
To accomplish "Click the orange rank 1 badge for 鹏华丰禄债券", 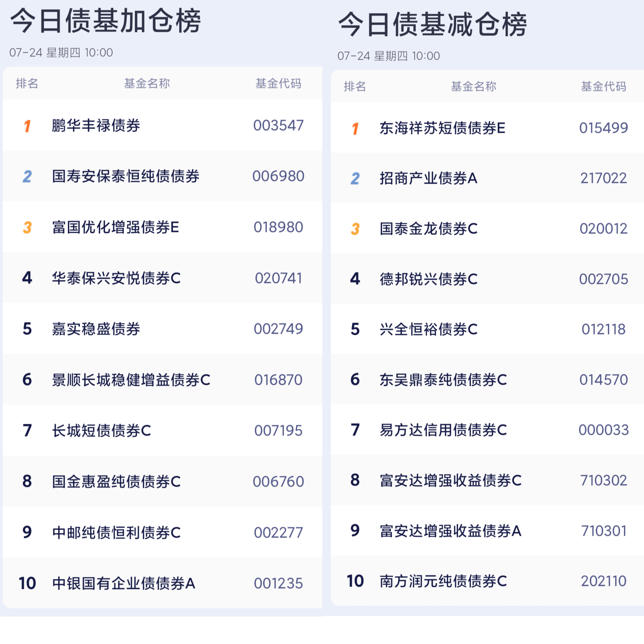I will pos(27,126).
